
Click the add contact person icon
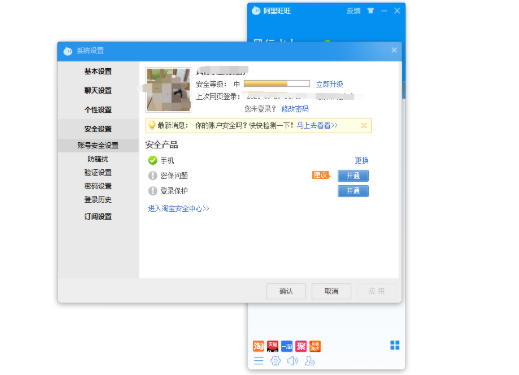(x=310, y=361)
